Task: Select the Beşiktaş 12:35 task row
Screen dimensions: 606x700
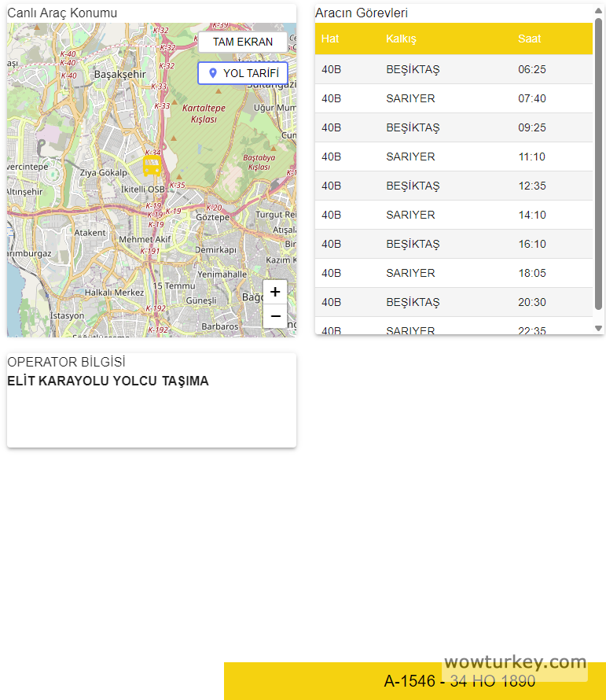Action: pos(454,186)
